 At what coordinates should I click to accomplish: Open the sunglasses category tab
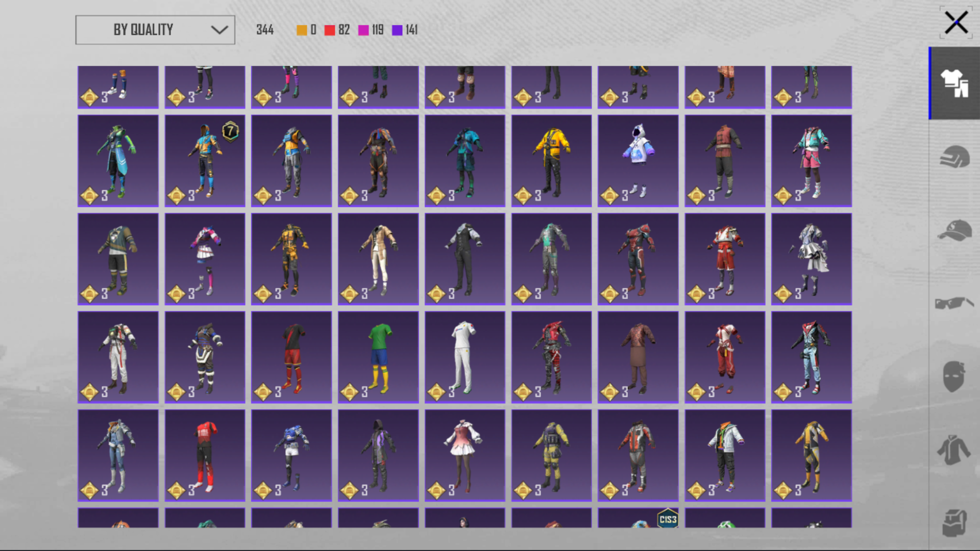click(x=954, y=304)
